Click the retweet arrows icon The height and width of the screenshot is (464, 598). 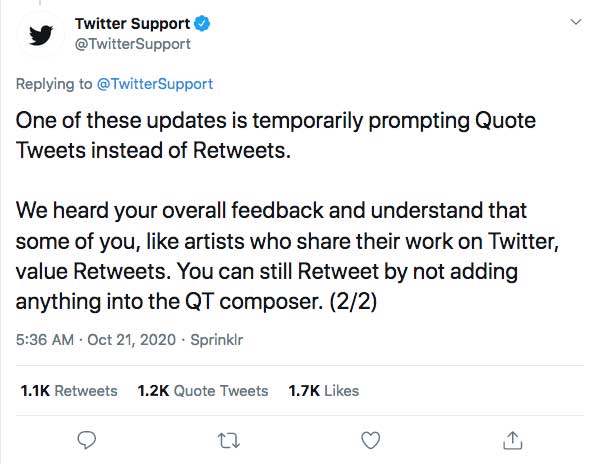(x=229, y=440)
